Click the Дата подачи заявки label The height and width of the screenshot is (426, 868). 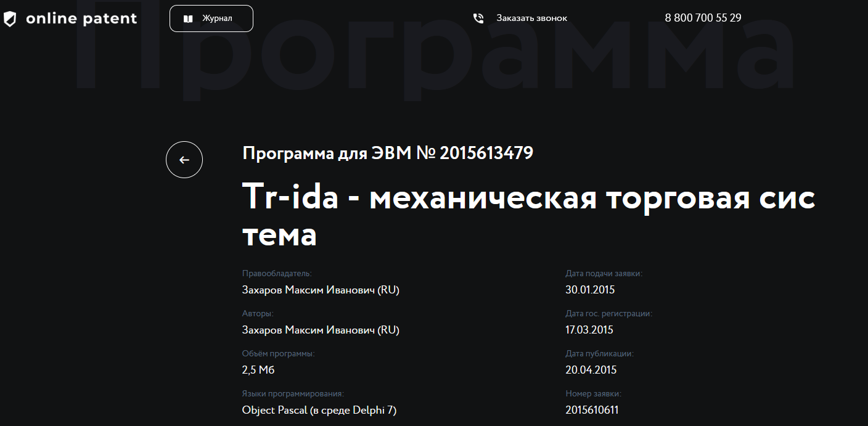604,273
